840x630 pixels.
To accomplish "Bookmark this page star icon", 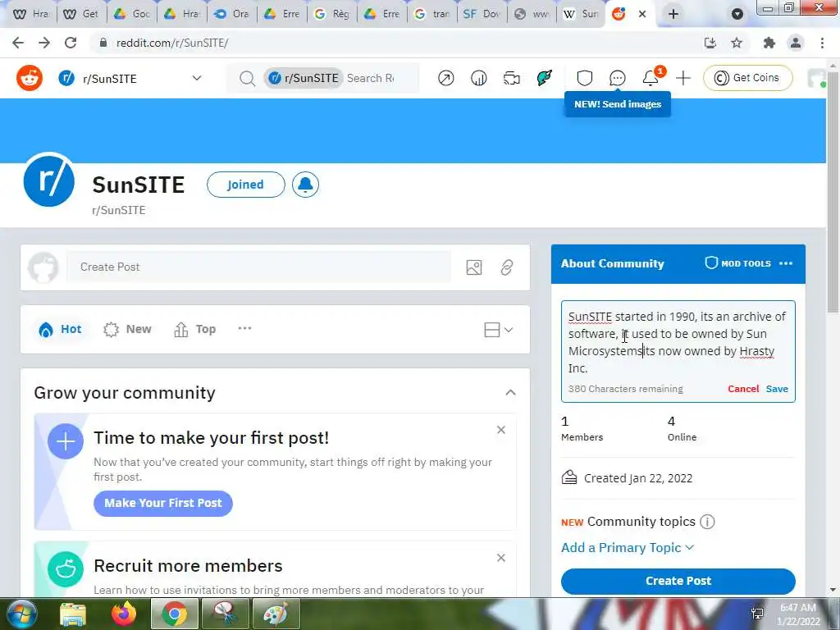I will coord(737,43).
